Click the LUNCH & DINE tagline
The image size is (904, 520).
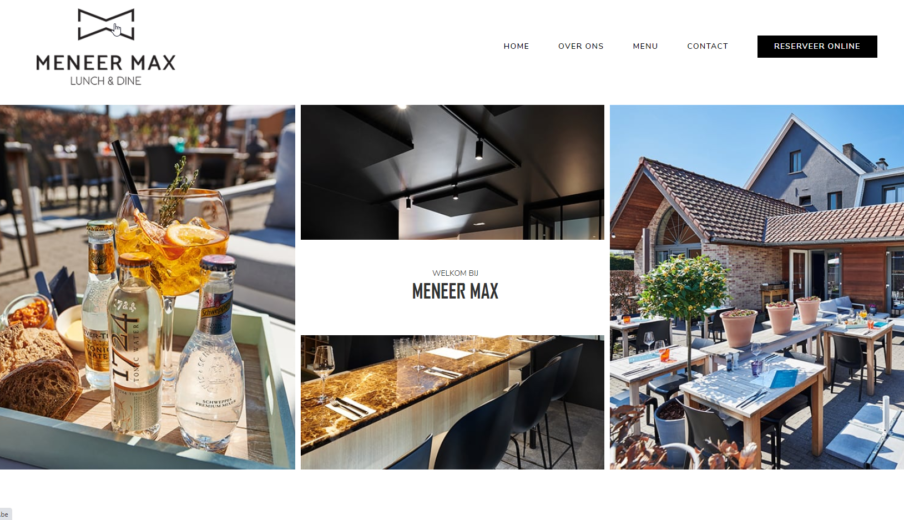[x=106, y=81]
